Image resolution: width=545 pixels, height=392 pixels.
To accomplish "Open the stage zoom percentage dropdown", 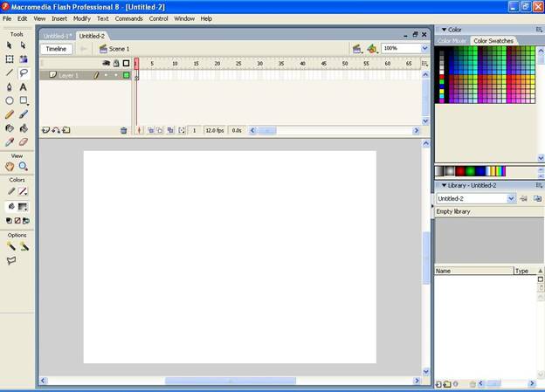I will tap(424, 49).
